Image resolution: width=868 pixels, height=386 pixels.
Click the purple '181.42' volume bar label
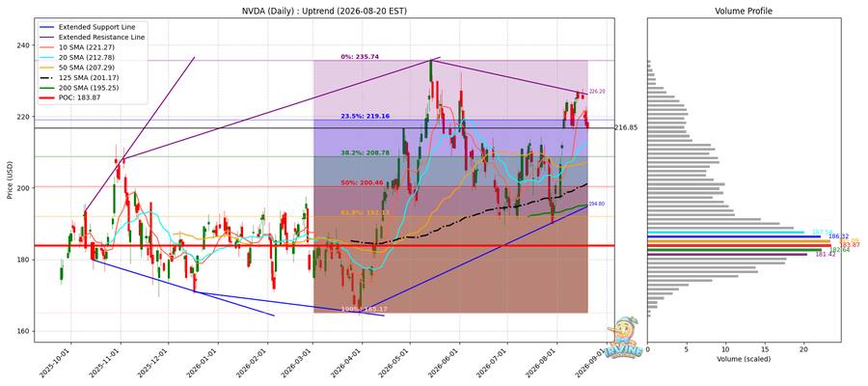click(x=825, y=255)
